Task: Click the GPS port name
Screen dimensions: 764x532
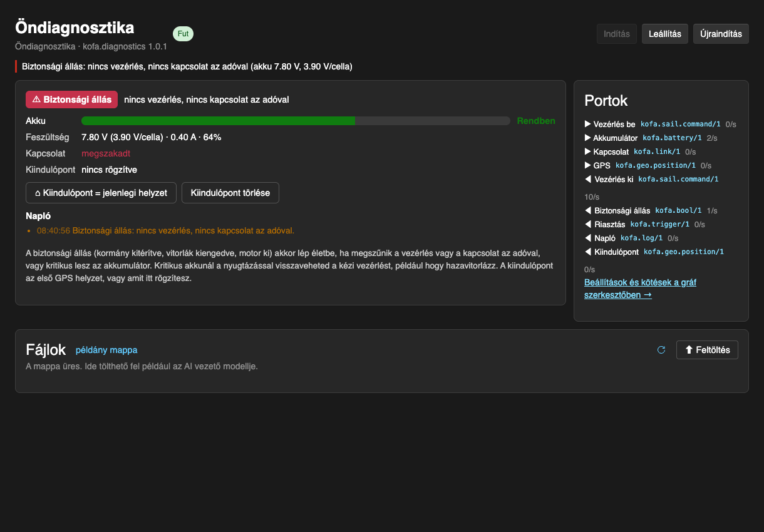Action: tap(602, 165)
